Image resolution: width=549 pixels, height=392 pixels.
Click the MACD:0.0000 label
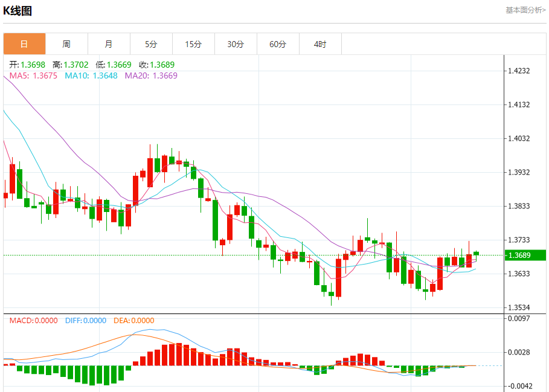[33, 321]
